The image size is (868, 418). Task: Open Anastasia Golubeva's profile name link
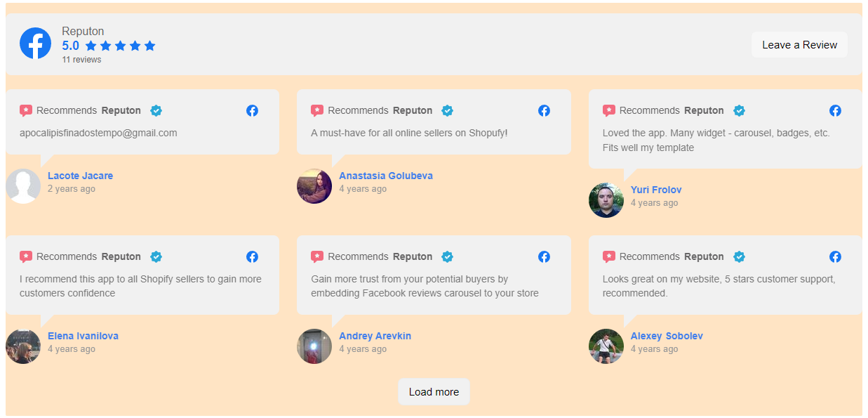386,176
